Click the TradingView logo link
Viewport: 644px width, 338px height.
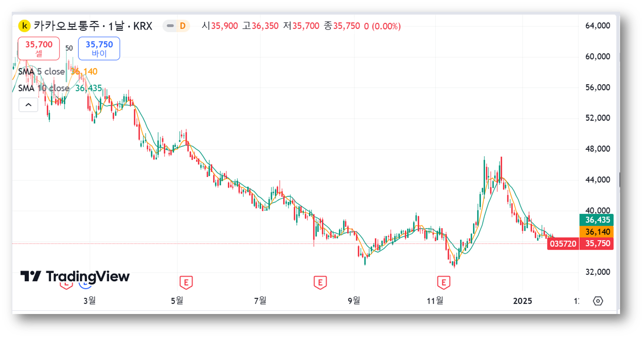pyautogui.click(x=75, y=276)
